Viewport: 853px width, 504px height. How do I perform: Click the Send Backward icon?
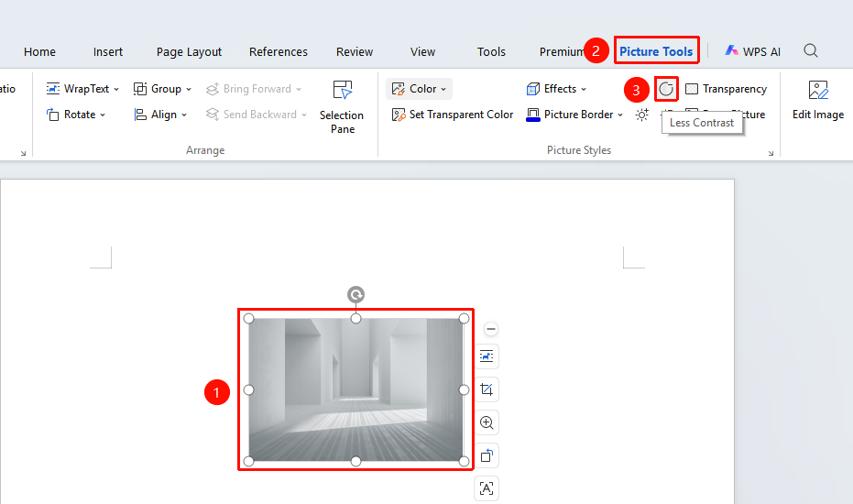pyautogui.click(x=213, y=115)
